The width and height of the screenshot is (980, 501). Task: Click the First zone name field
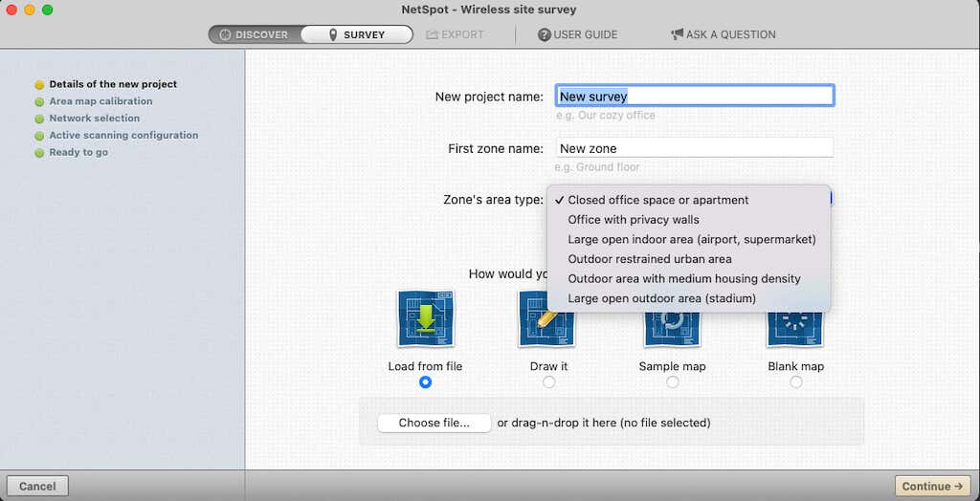[x=695, y=149]
